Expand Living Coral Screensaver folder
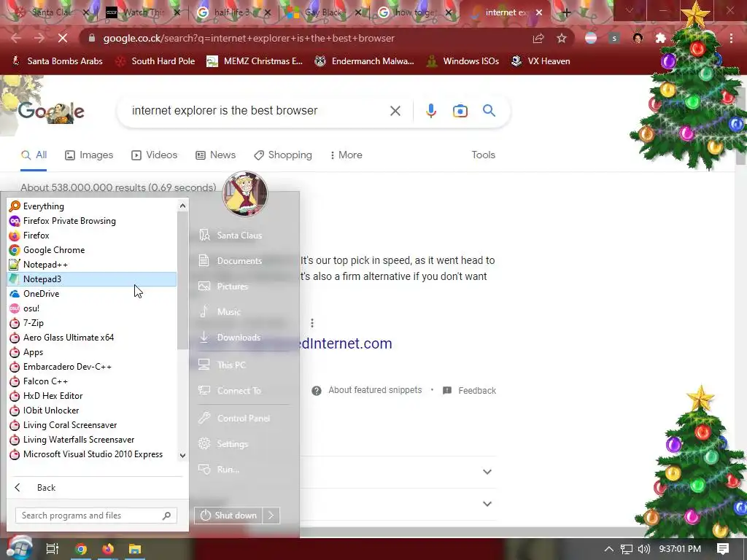The image size is (747, 560). pyautogui.click(x=91, y=425)
